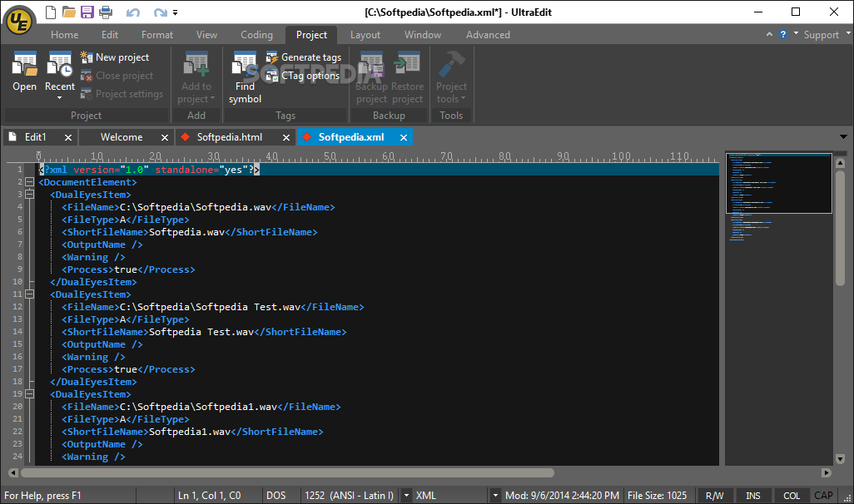This screenshot has width=854, height=504.
Task: Toggle the CAP indicator in status bar
Action: (x=823, y=496)
